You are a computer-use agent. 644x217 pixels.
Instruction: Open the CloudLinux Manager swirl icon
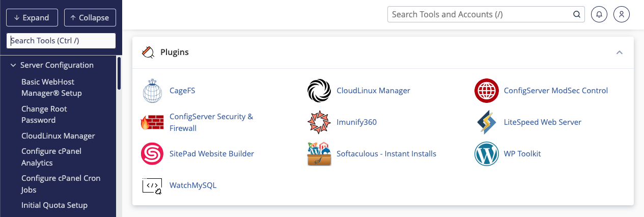(x=319, y=91)
